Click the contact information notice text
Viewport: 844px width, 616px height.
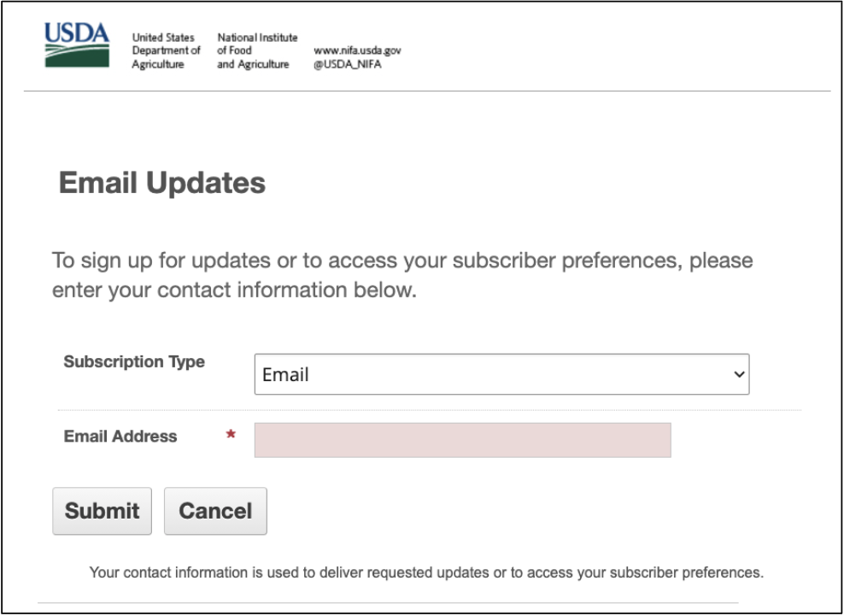426,572
